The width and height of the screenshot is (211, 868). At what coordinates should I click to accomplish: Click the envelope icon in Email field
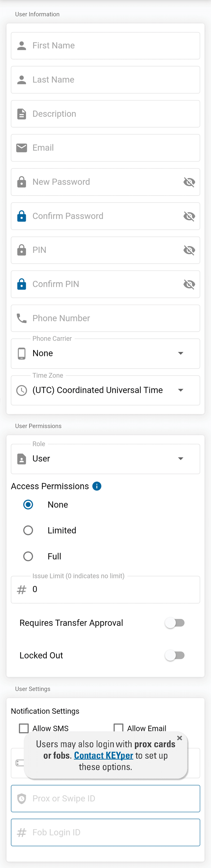pyautogui.click(x=21, y=148)
